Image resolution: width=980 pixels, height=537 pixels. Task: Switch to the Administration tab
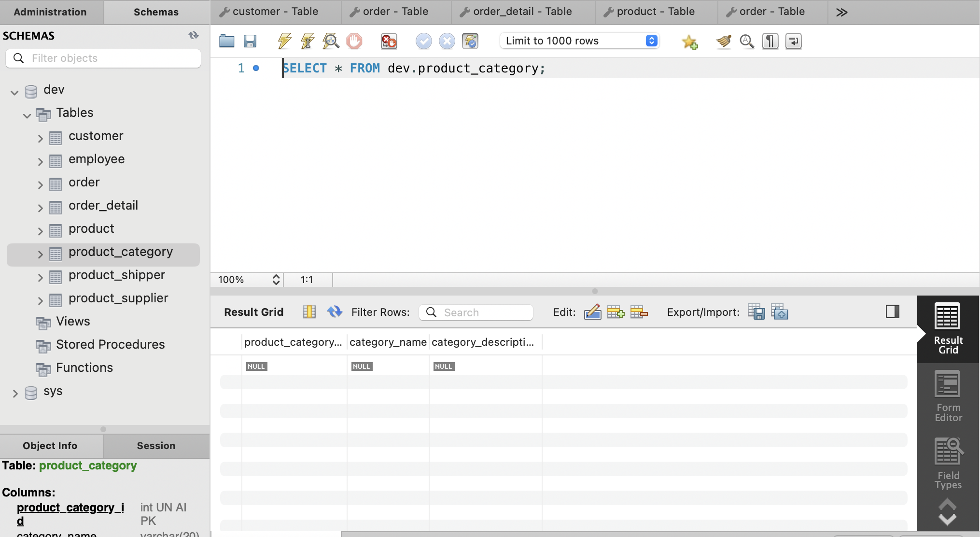click(x=50, y=12)
